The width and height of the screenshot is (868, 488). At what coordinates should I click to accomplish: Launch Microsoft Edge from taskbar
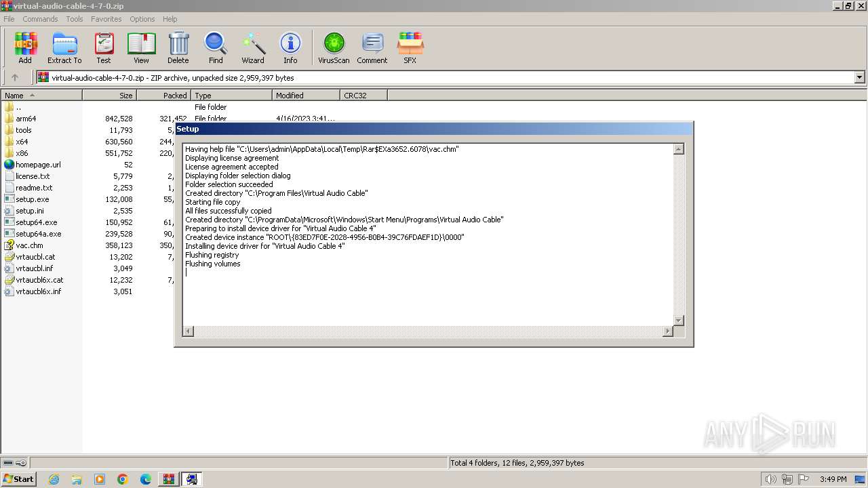pos(146,479)
